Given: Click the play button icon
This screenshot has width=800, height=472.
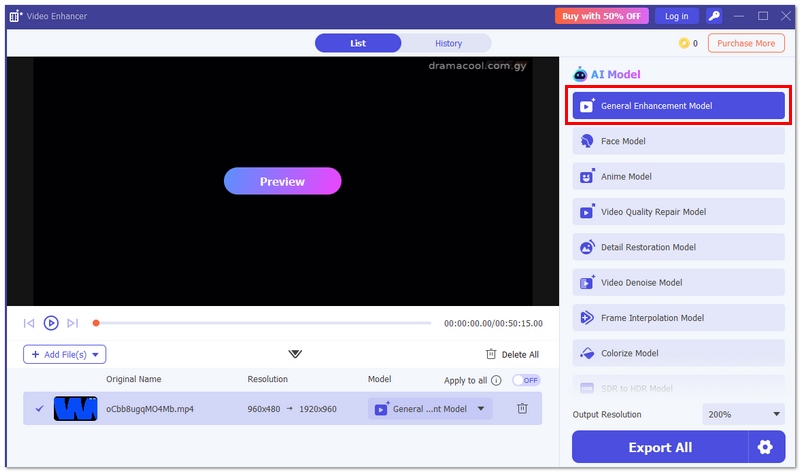Looking at the screenshot, I should click(x=51, y=323).
